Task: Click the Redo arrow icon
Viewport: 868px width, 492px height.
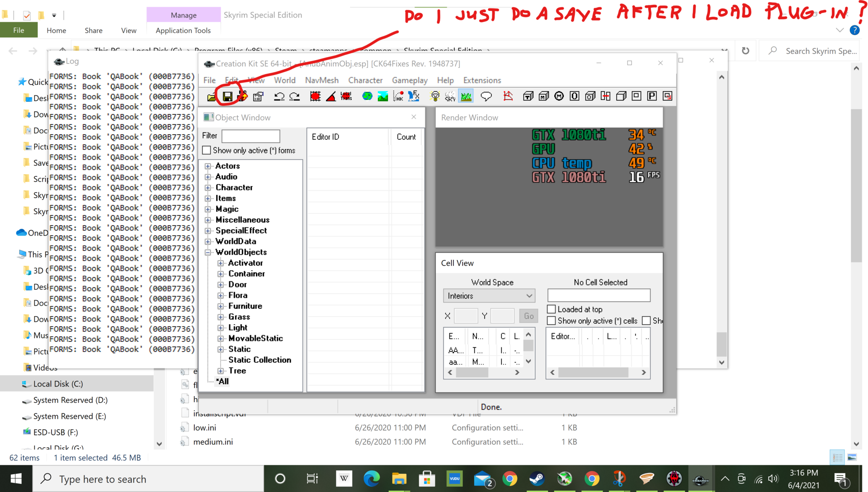Action: click(x=295, y=96)
